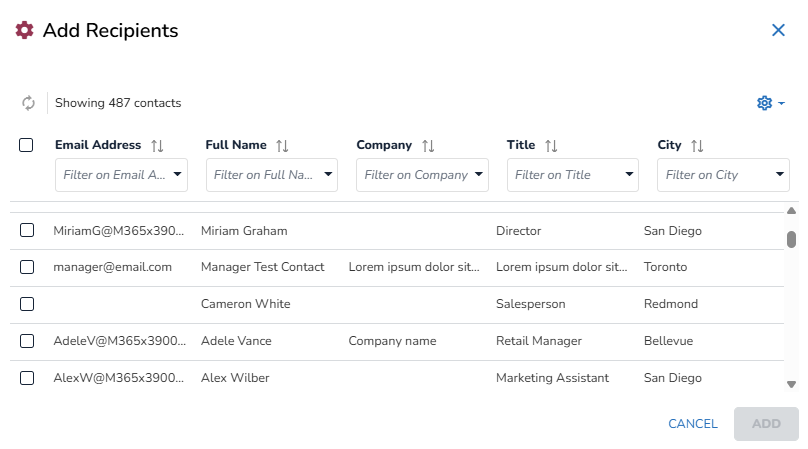The height and width of the screenshot is (449, 808).
Task: Tick the checkbox for Cameron White
Action: pyautogui.click(x=27, y=304)
